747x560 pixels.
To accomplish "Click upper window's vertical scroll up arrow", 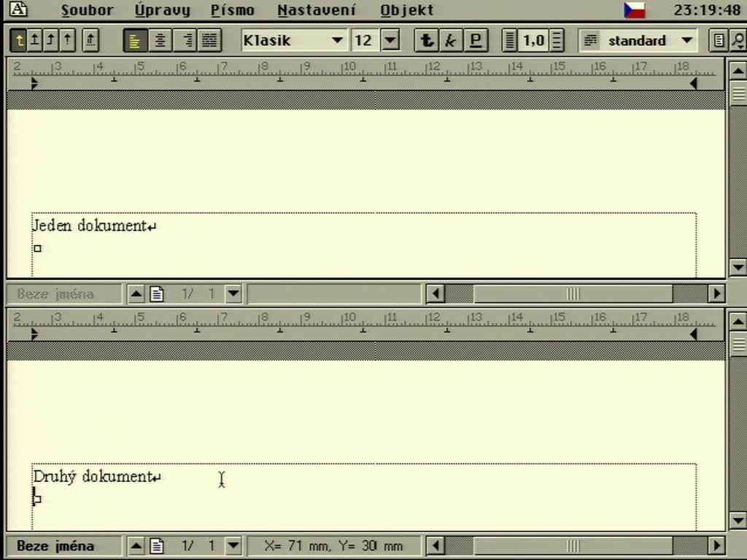I will [738, 71].
